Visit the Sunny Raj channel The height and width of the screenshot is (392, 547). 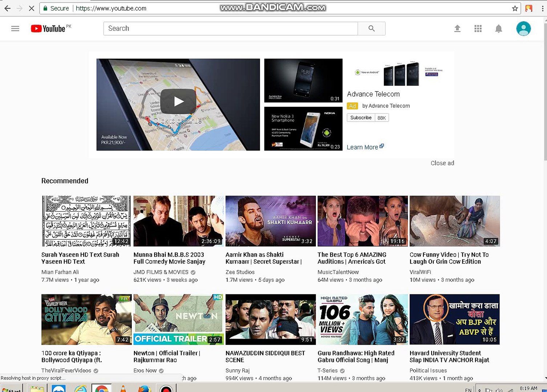click(238, 370)
